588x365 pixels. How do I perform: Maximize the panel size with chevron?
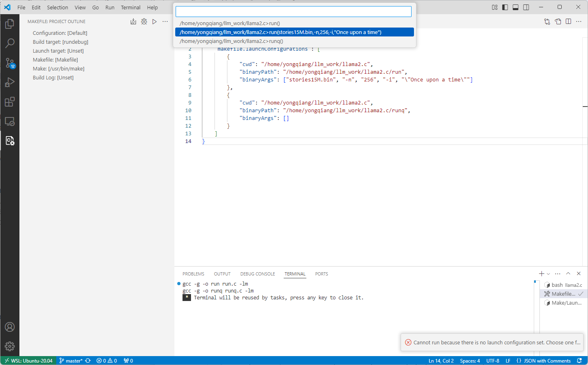pos(568,274)
